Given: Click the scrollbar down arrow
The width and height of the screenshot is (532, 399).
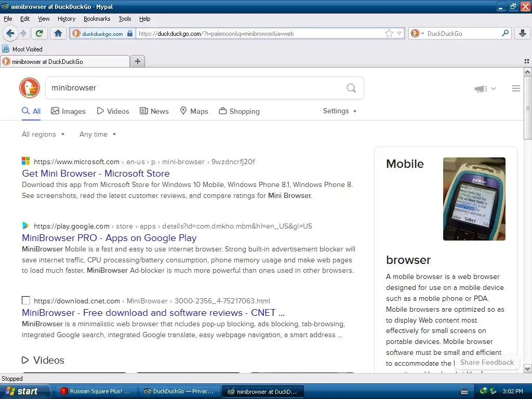Looking at the screenshot, I should pyautogui.click(x=527, y=369).
